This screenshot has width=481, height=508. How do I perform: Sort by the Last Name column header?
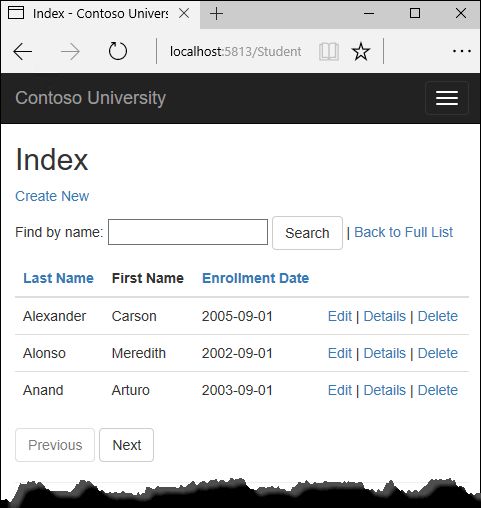(58, 278)
